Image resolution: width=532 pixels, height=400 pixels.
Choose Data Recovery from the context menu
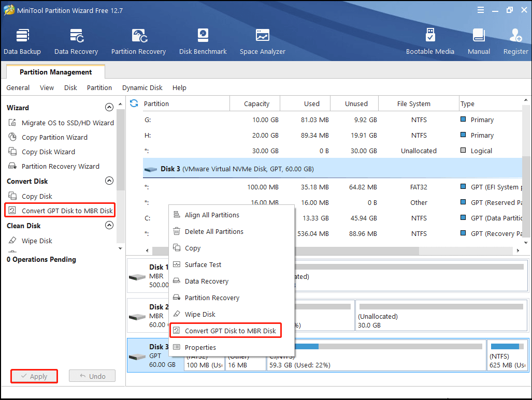coord(232,282)
